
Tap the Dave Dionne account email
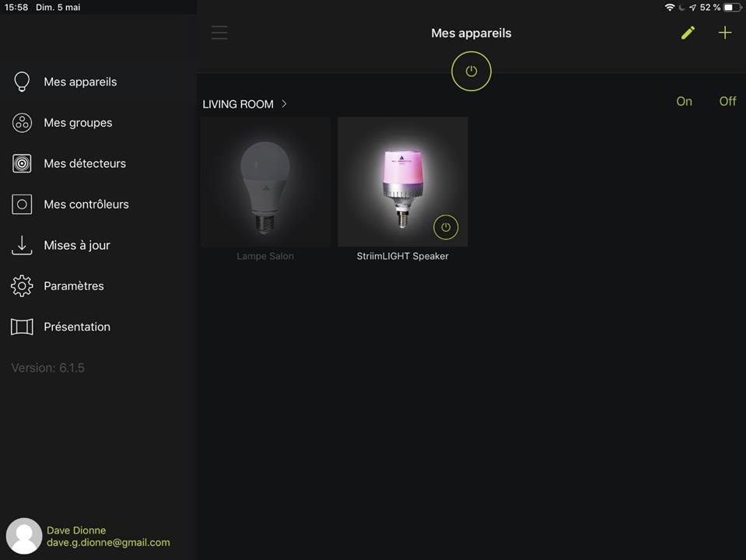108,543
